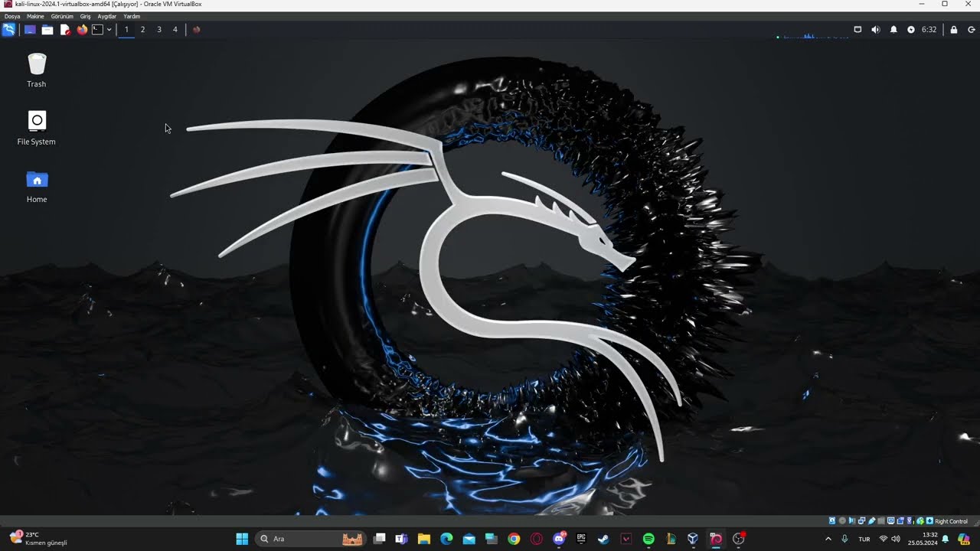Open Discord from taskbar
Viewport: 980px width, 551px height.
coord(559,539)
